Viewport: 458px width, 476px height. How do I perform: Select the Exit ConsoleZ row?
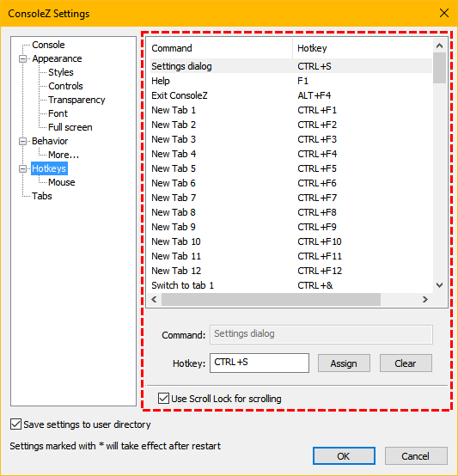pos(291,95)
